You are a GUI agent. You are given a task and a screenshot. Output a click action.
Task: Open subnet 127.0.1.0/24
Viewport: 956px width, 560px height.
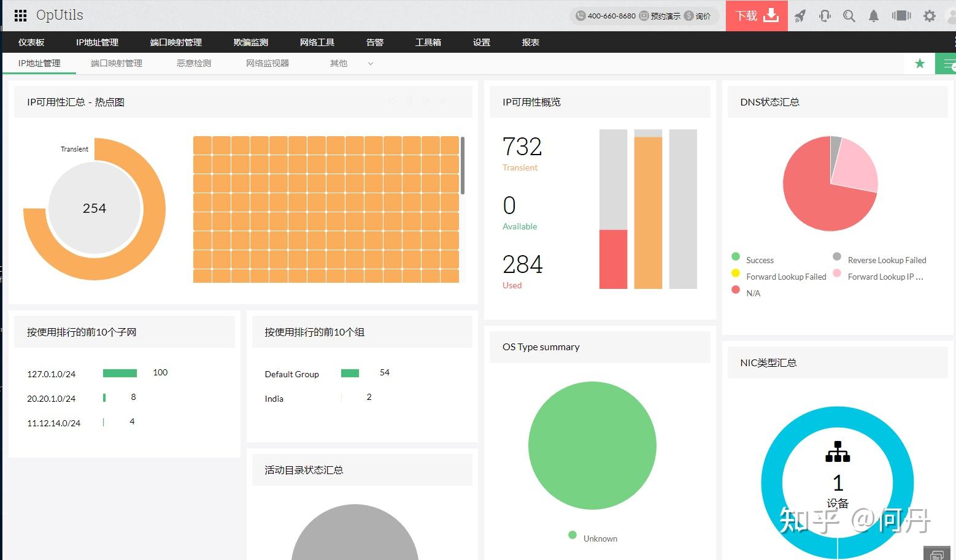[x=52, y=374]
